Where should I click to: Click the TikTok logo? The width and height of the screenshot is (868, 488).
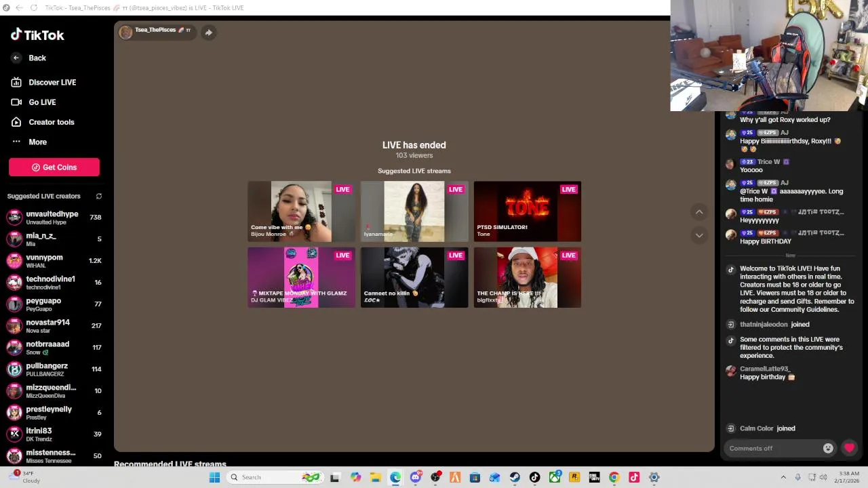tap(37, 35)
